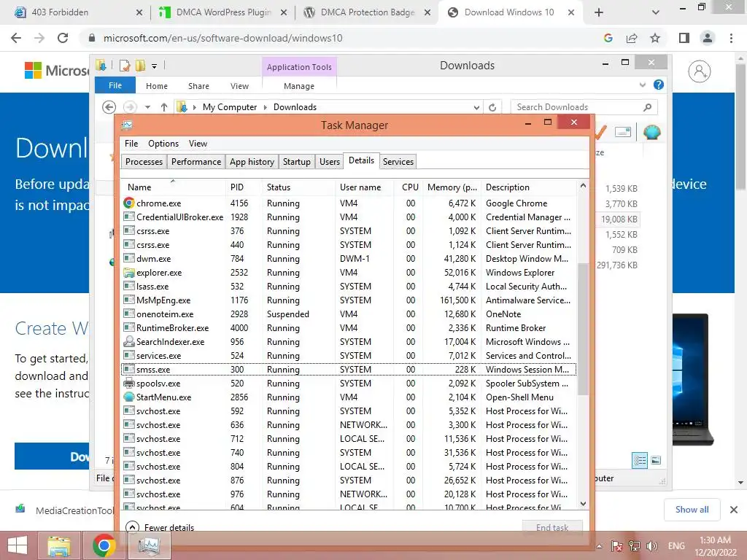The image size is (747, 560).
Task: Click the Google icon in address bar
Action: click(608, 38)
